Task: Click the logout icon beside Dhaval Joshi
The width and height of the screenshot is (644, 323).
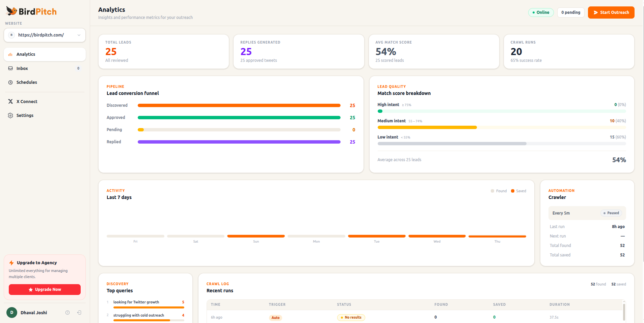Action: tap(79, 313)
